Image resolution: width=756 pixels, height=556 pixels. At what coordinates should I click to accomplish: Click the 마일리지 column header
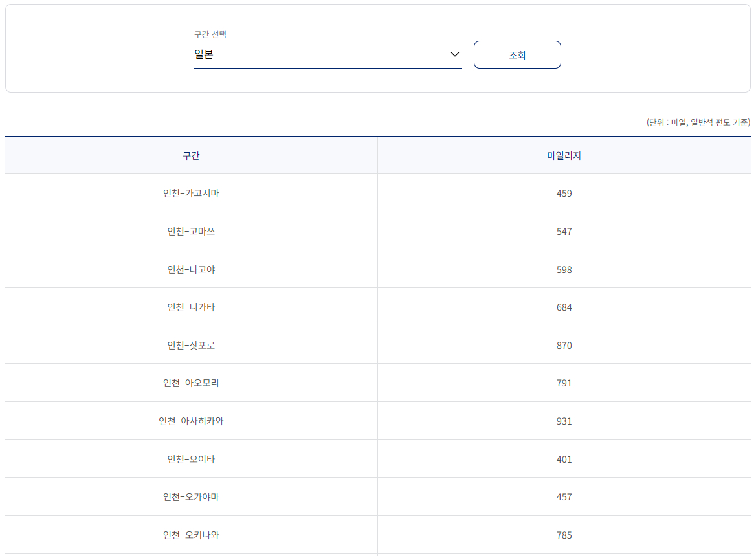point(564,155)
